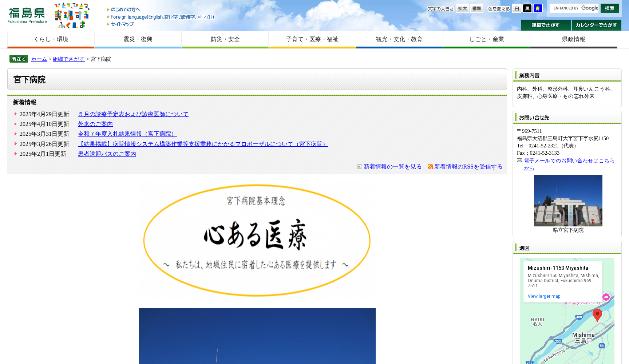This screenshot has height=364, width=629.
Task: Click the orange RSS feed icon
Action: (x=430, y=167)
